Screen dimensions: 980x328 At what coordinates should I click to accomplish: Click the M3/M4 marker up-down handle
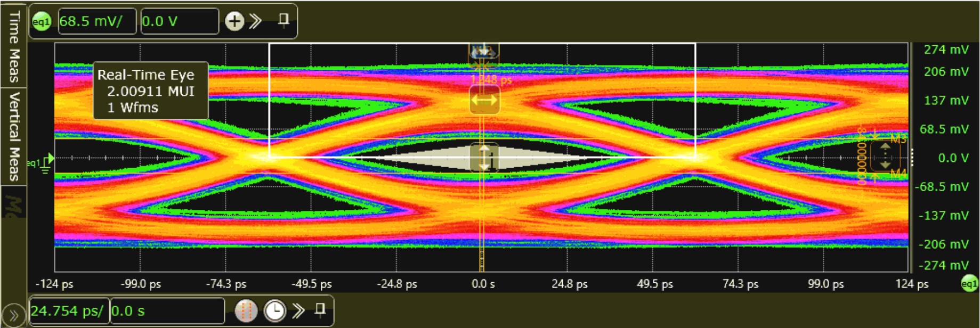(885, 156)
